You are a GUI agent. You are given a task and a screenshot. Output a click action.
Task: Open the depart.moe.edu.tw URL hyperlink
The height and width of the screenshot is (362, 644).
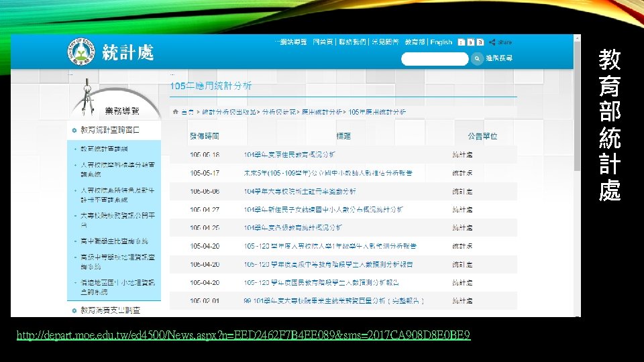pyautogui.click(x=244, y=335)
